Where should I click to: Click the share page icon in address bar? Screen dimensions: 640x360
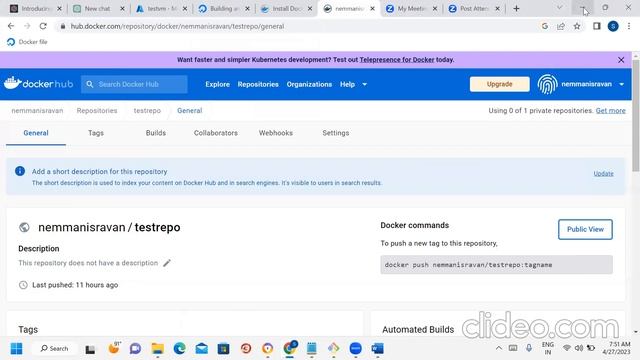click(x=561, y=26)
